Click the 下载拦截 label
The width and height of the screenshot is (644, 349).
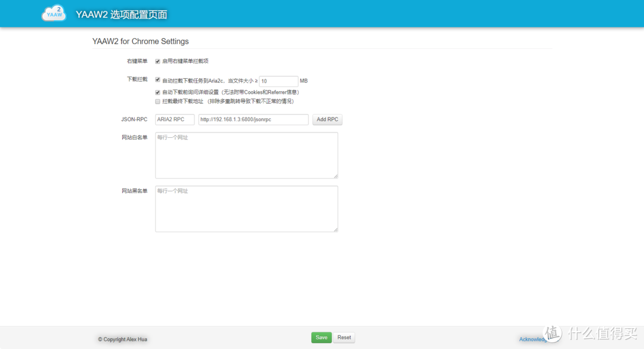pos(137,79)
